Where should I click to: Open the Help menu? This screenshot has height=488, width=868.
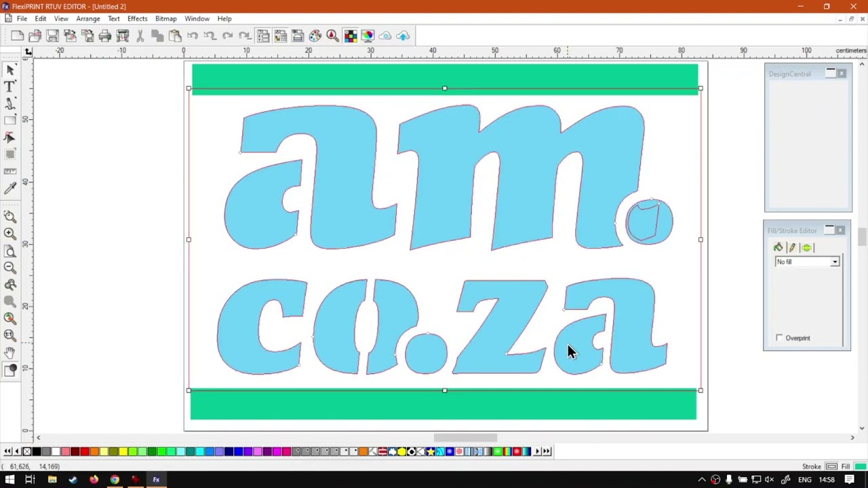224,18
